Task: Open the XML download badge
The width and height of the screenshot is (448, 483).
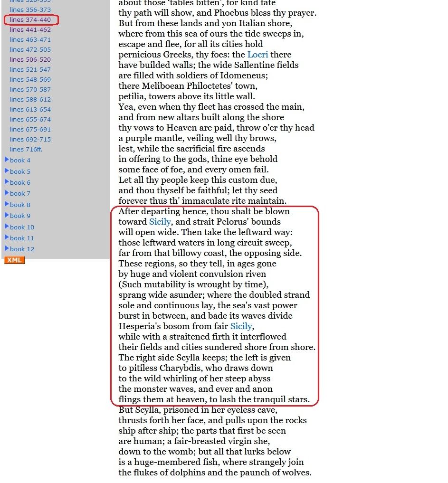Action: tap(14, 260)
